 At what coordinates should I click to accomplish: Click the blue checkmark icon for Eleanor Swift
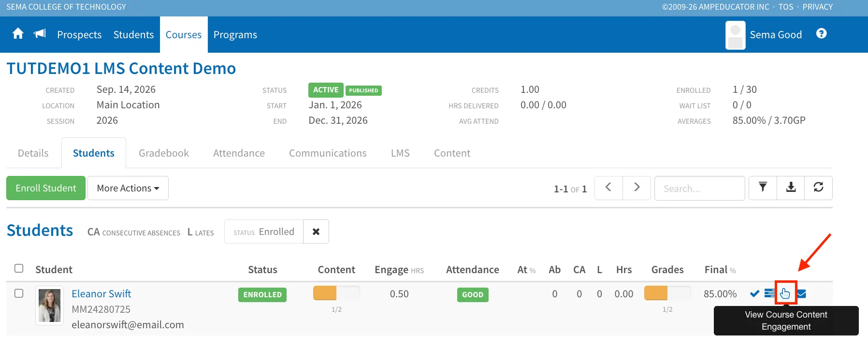tap(754, 293)
